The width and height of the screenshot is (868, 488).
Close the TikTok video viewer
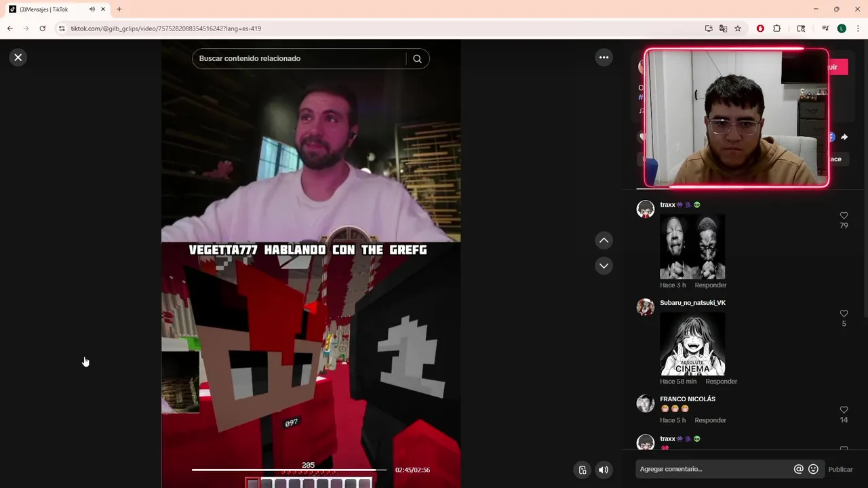tap(18, 58)
